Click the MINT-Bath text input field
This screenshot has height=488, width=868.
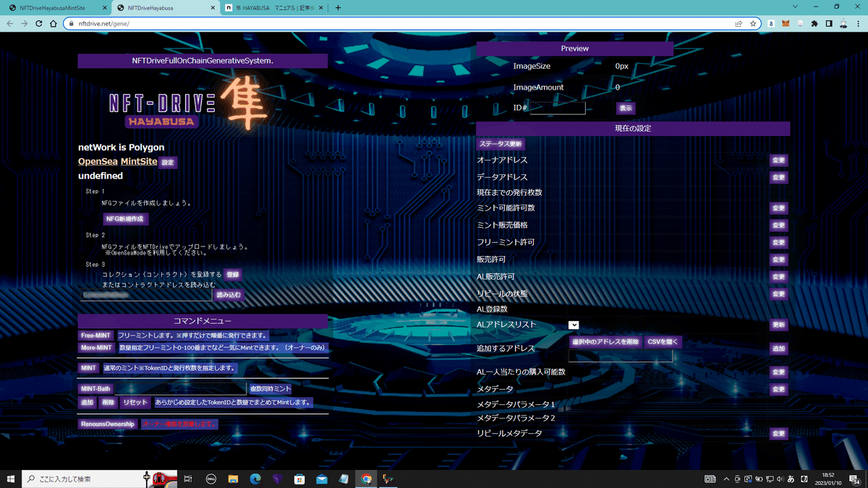[x=181, y=389]
